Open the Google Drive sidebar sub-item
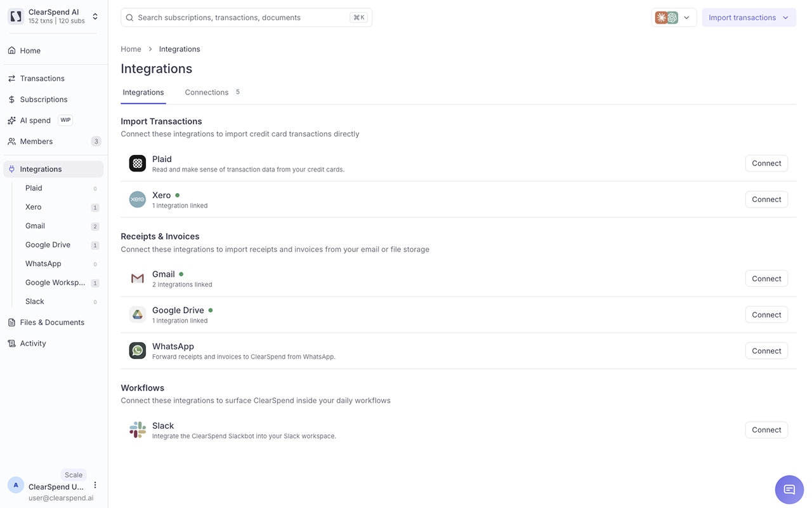812x508 pixels. click(x=61, y=245)
